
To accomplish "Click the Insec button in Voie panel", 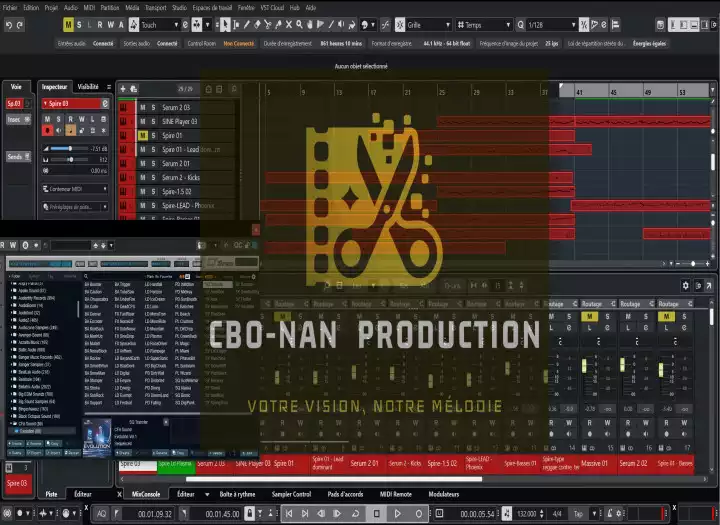I will (18, 119).
